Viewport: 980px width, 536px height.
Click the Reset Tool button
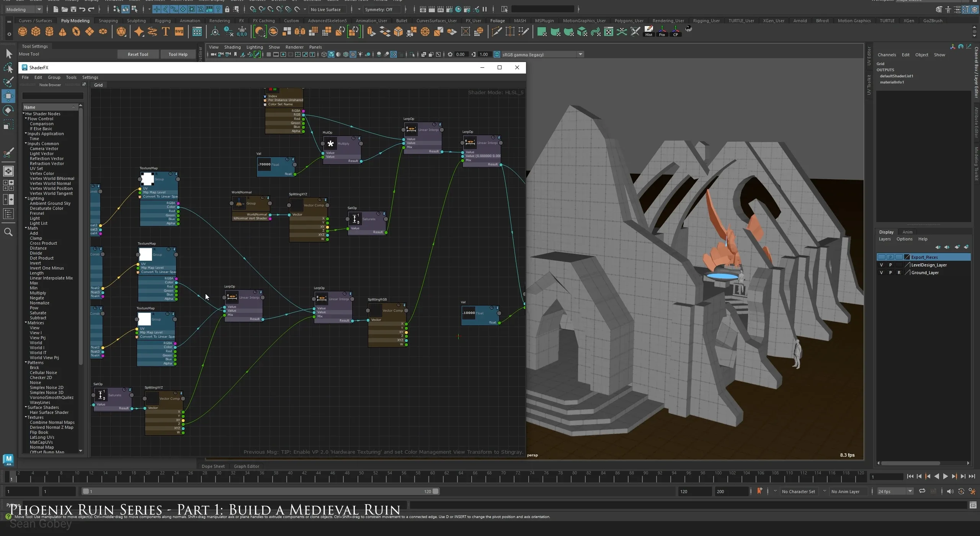[138, 54]
